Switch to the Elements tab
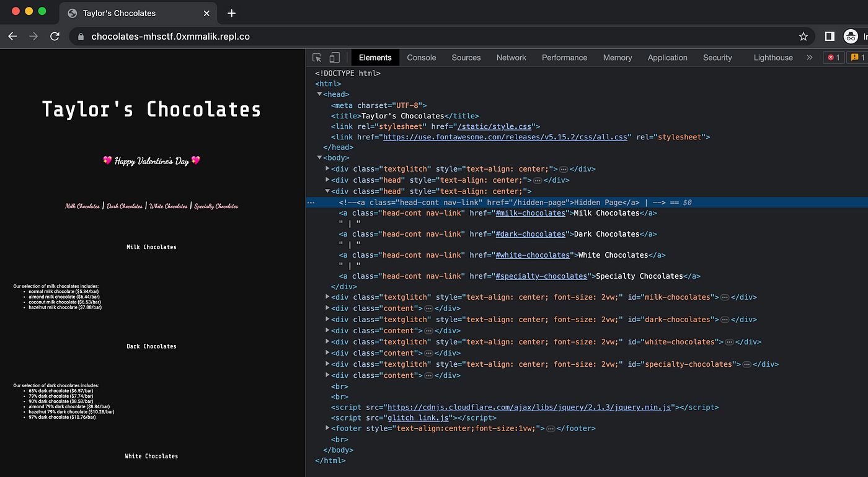This screenshot has width=868, height=477. (x=375, y=58)
